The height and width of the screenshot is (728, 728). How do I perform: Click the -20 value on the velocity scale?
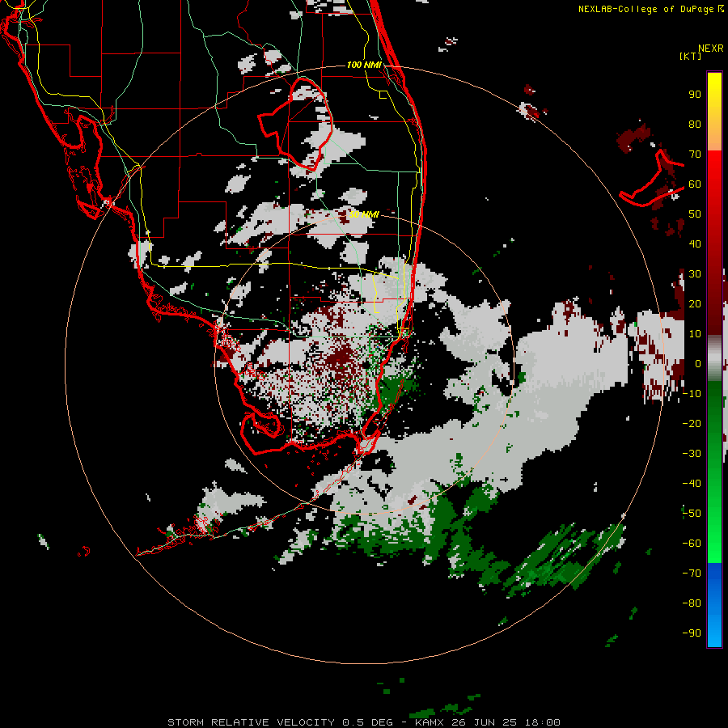click(x=692, y=423)
